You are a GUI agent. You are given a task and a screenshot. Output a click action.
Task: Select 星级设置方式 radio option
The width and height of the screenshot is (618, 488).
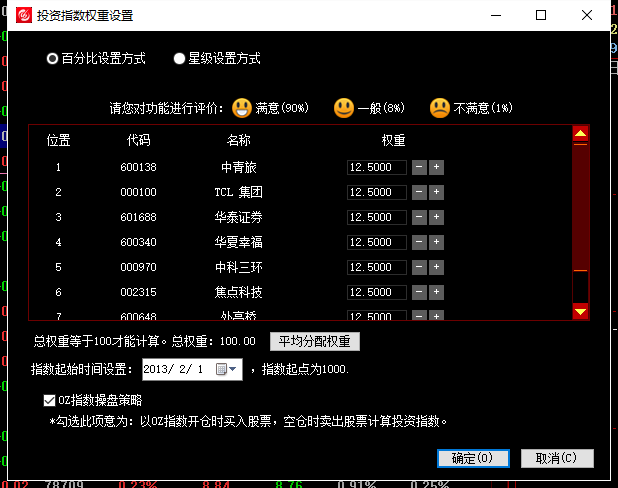click(x=180, y=59)
